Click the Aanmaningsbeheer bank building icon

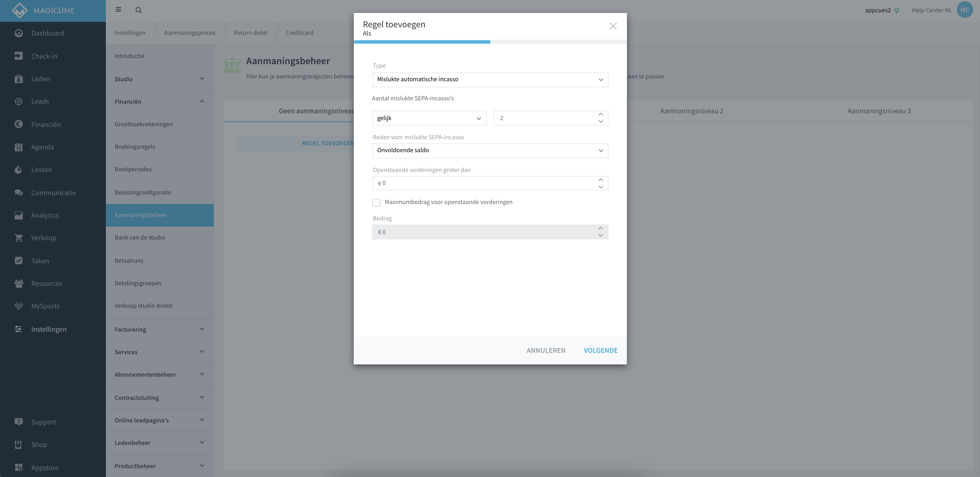point(233,65)
